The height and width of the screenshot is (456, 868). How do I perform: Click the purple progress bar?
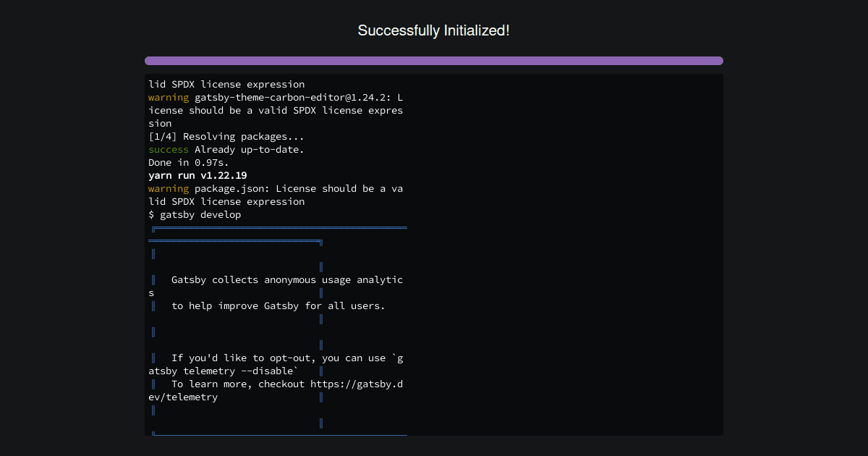pyautogui.click(x=433, y=60)
